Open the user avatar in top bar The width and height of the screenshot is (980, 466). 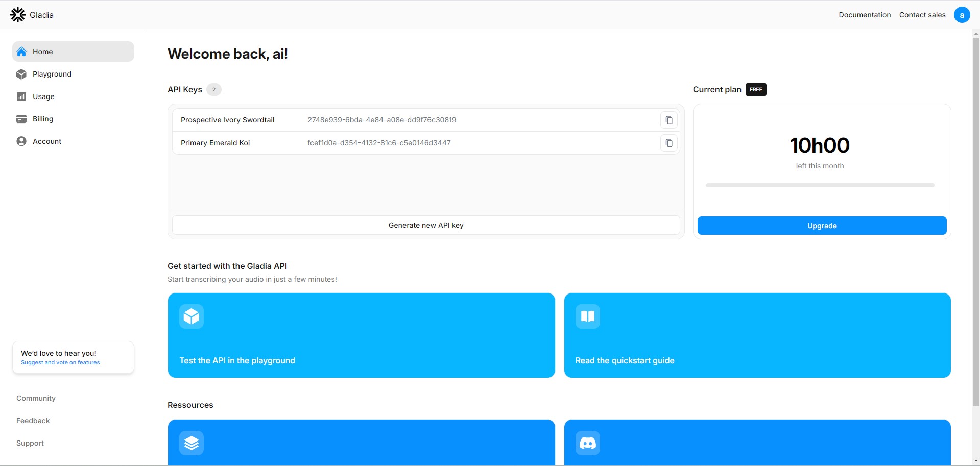[962, 15]
